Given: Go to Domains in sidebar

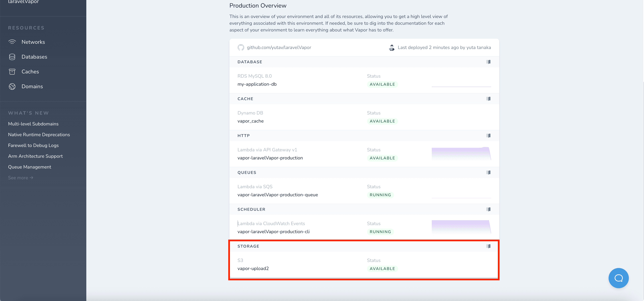Looking at the screenshot, I should point(32,86).
